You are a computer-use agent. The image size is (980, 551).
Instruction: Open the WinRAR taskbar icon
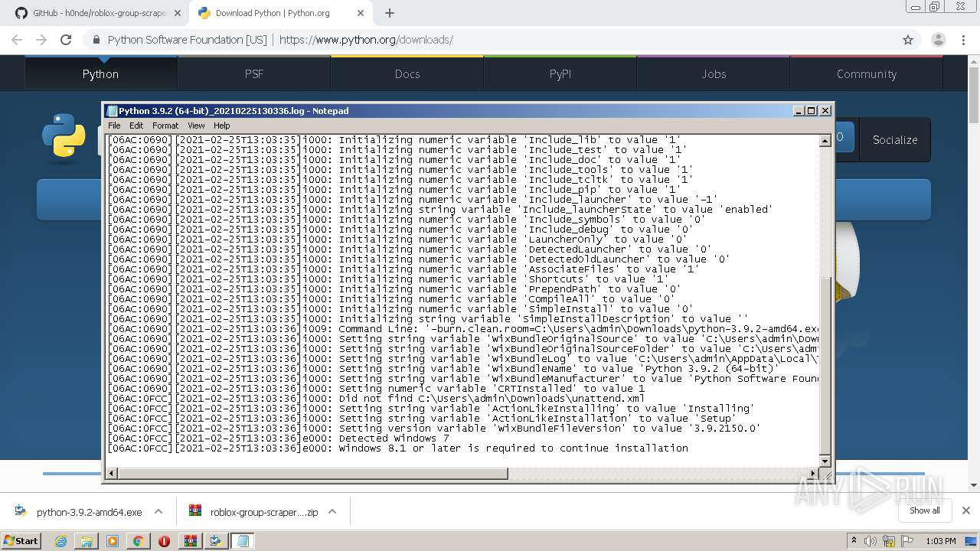pos(190,541)
